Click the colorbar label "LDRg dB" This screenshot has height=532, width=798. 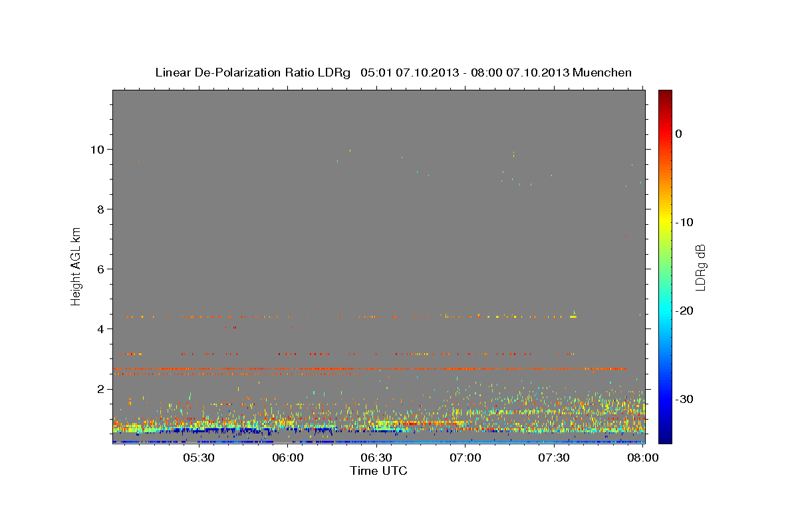tap(700, 267)
